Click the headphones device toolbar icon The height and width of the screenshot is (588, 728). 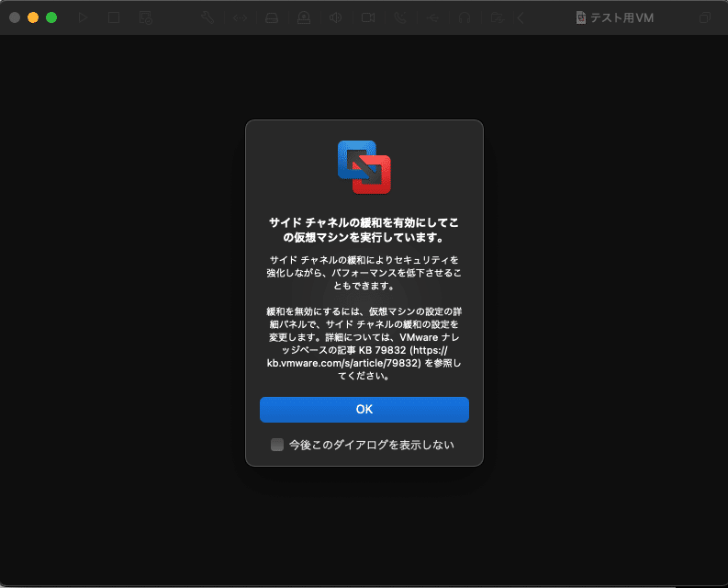coord(465,17)
